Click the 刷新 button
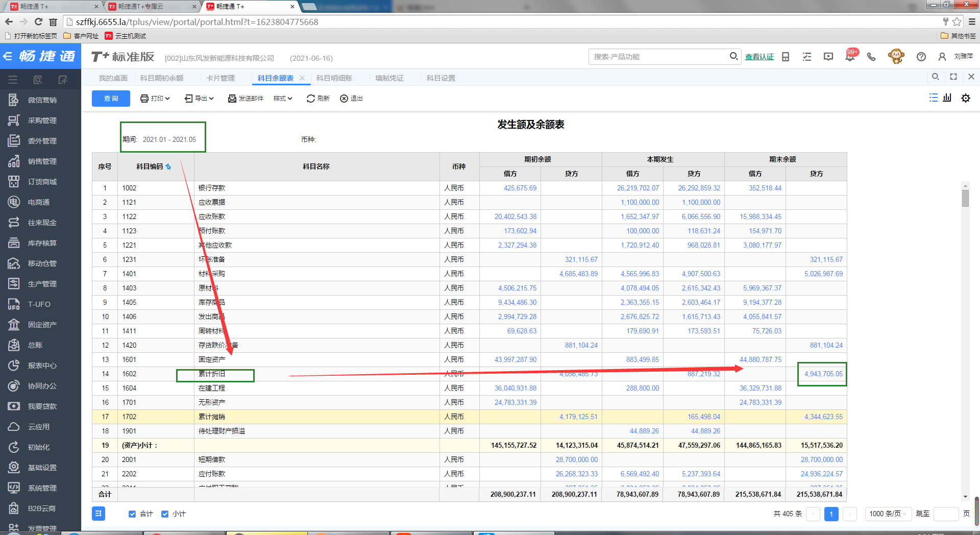Viewport: 980px width, 535px height. (318, 99)
